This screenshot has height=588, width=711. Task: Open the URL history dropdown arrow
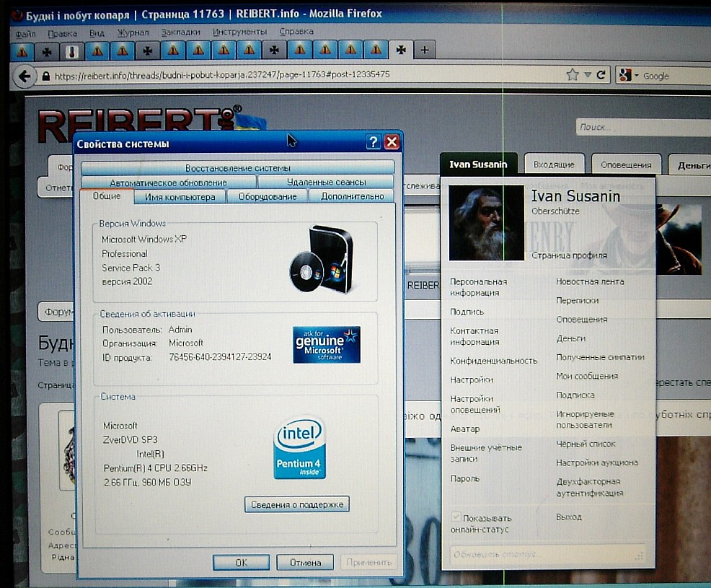(588, 75)
